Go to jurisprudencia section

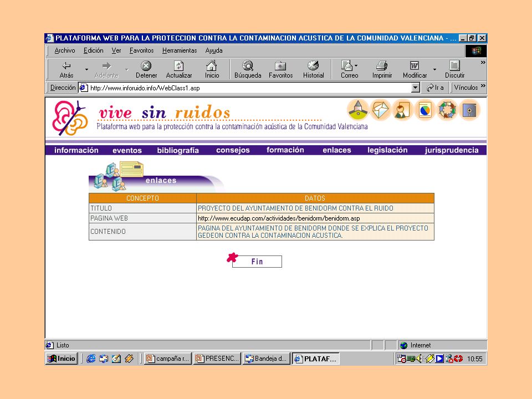click(x=452, y=150)
